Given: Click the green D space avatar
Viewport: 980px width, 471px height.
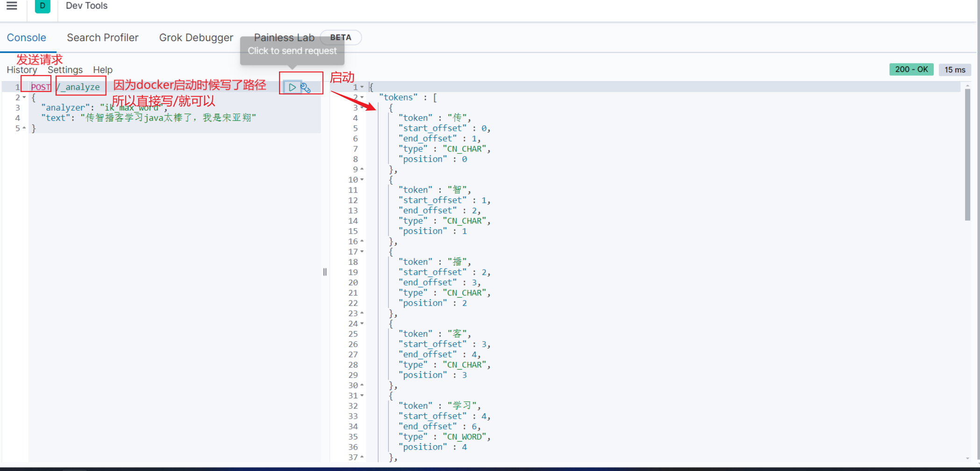Looking at the screenshot, I should tap(43, 6).
